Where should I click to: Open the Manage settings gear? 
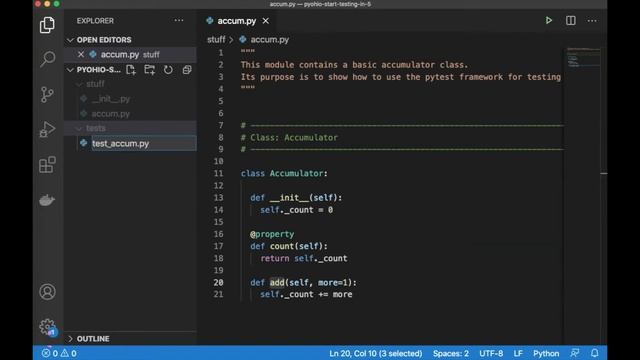coord(47,327)
